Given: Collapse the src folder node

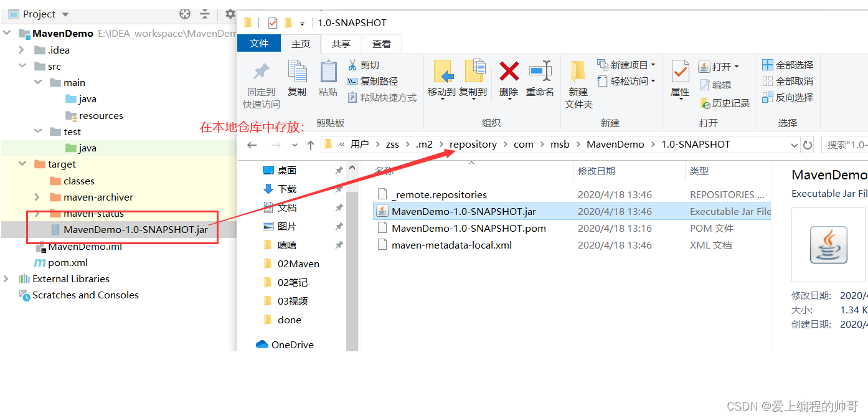Looking at the screenshot, I should click(x=22, y=66).
